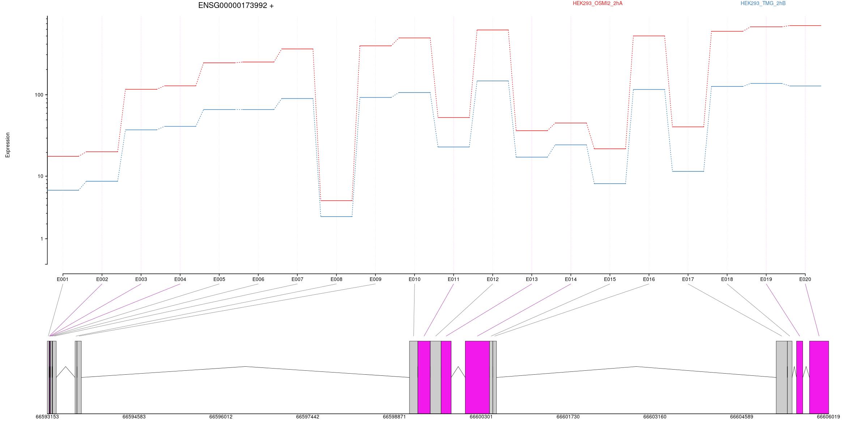Click exon label E009
The image size is (868, 434).
375,279
